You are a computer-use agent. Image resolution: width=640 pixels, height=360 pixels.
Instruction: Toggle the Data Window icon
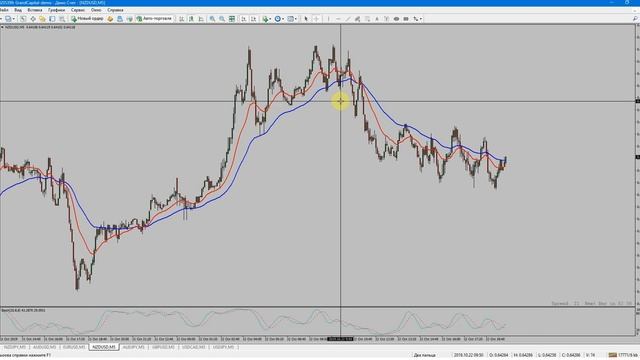(x=33, y=19)
